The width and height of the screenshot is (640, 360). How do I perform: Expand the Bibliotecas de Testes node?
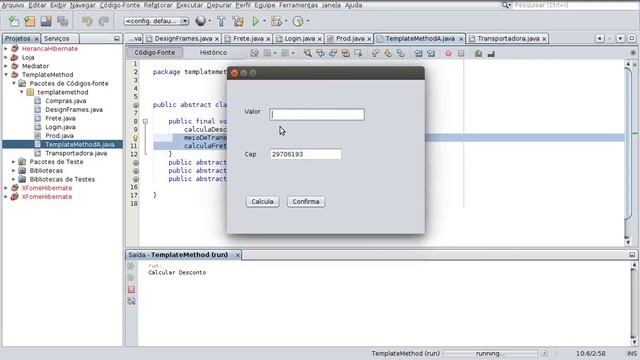(13, 179)
